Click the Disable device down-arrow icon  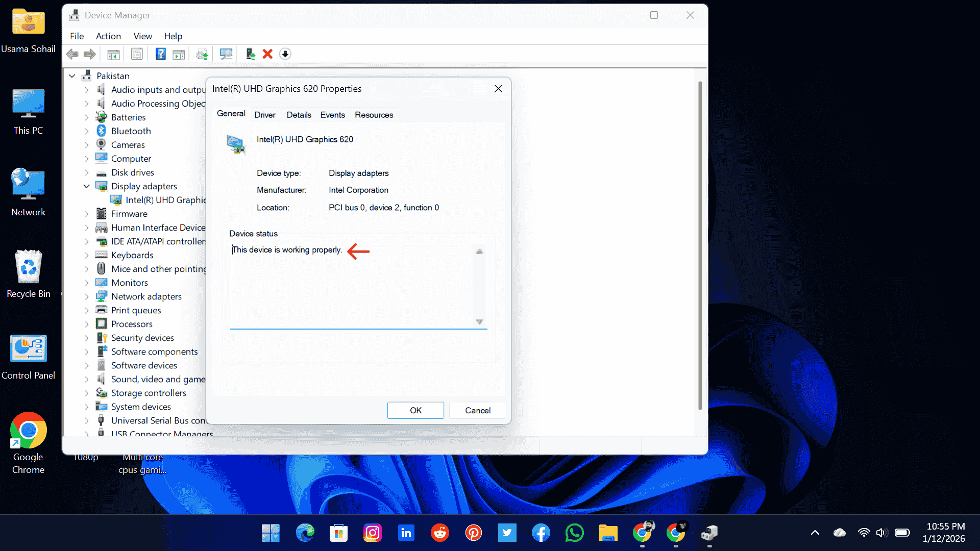click(285, 54)
